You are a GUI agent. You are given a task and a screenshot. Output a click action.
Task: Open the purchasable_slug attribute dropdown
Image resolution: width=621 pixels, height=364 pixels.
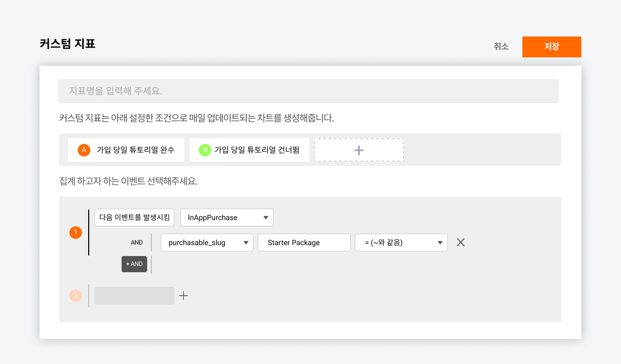[207, 242]
